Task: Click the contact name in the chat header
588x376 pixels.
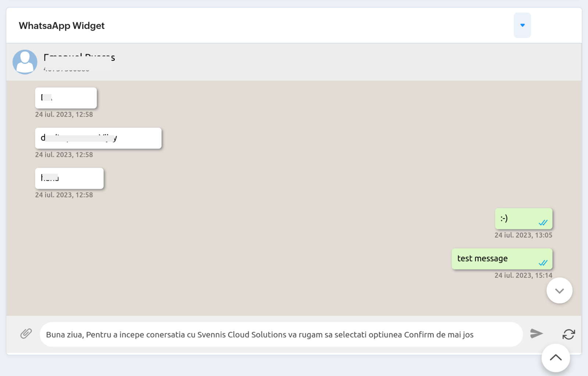Action: (79, 57)
